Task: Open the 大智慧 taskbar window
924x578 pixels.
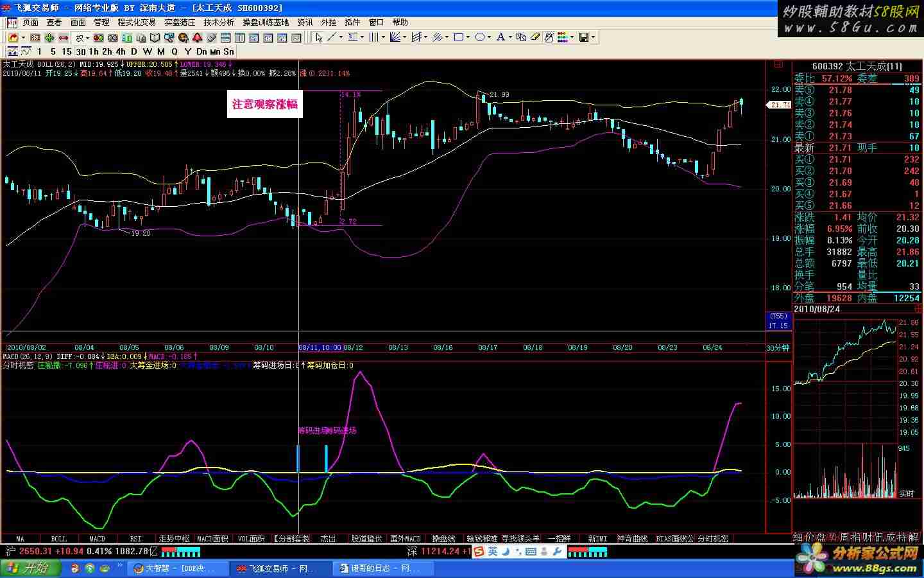Action: pyautogui.click(x=178, y=568)
